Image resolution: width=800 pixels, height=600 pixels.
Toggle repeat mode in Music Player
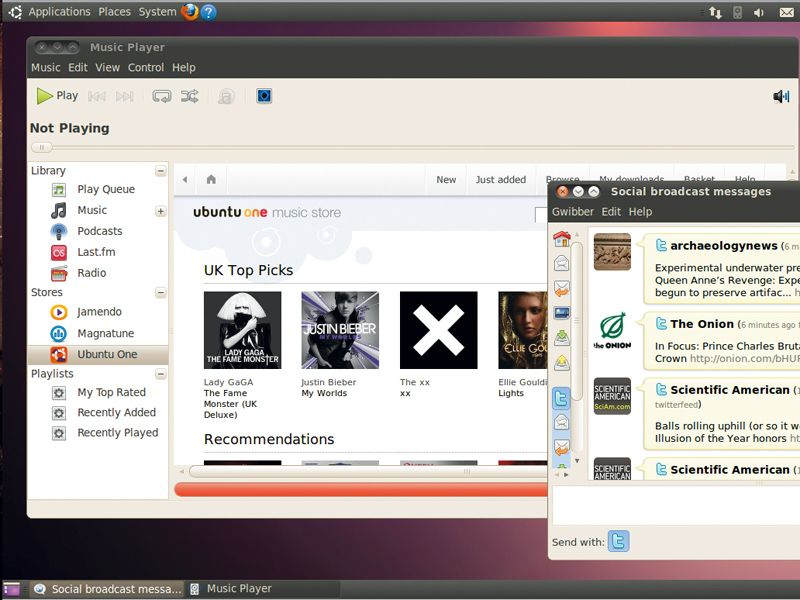coord(162,96)
